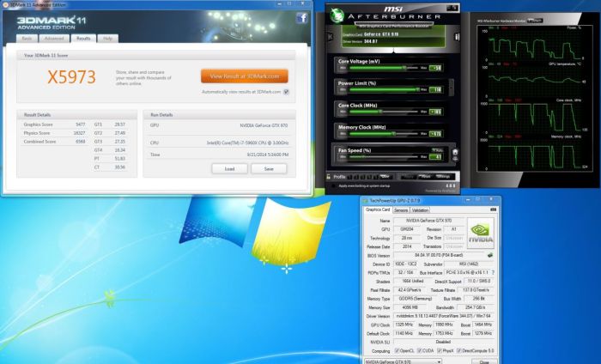Screen dimensions: 601x364
Task: Click the GPU-Z title bar application icon
Action: (366, 201)
